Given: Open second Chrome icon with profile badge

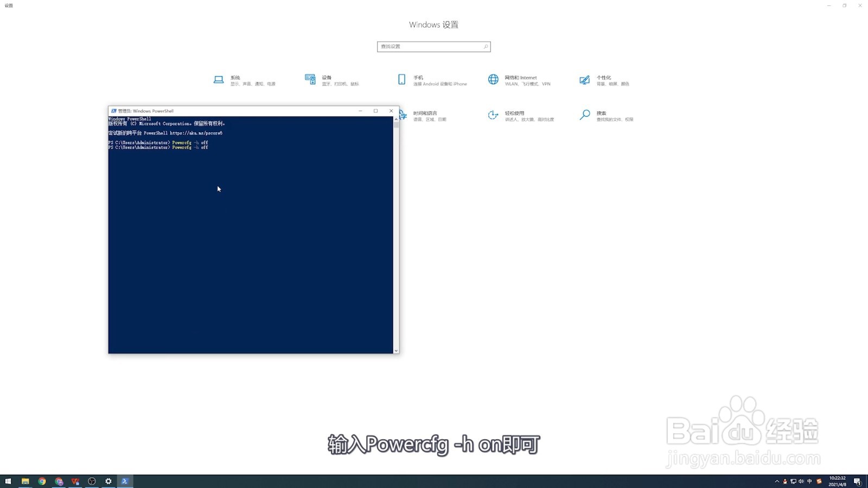Looking at the screenshot, I should pyautogui.click(x=59, y=481).
